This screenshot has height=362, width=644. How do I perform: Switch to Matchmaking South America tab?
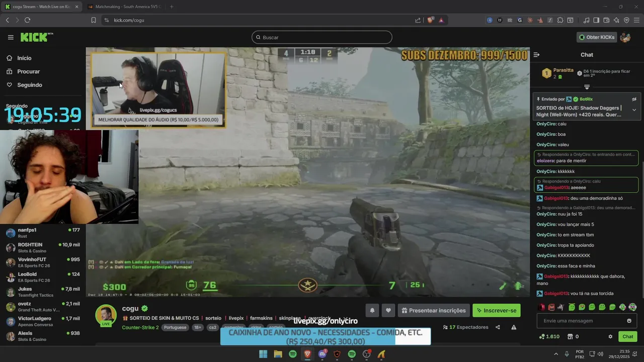point(123,7)
